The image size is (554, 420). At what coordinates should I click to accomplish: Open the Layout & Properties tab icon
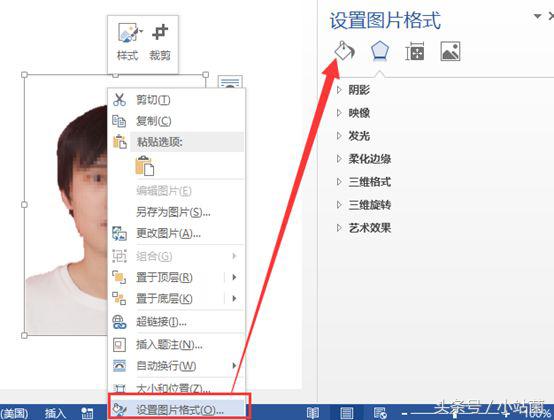click(414, 51)
